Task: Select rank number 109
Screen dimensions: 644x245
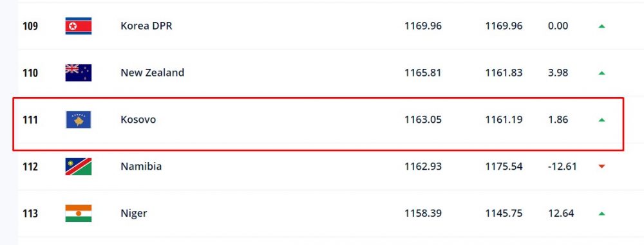Action: [30, 26]
